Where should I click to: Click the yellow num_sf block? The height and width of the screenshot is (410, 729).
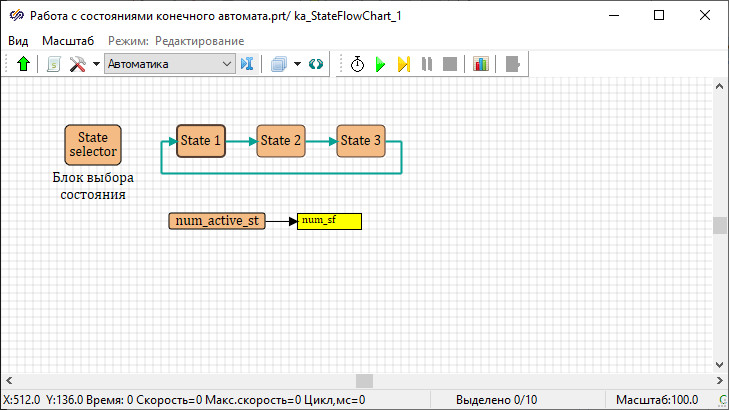tap(328, 221)
